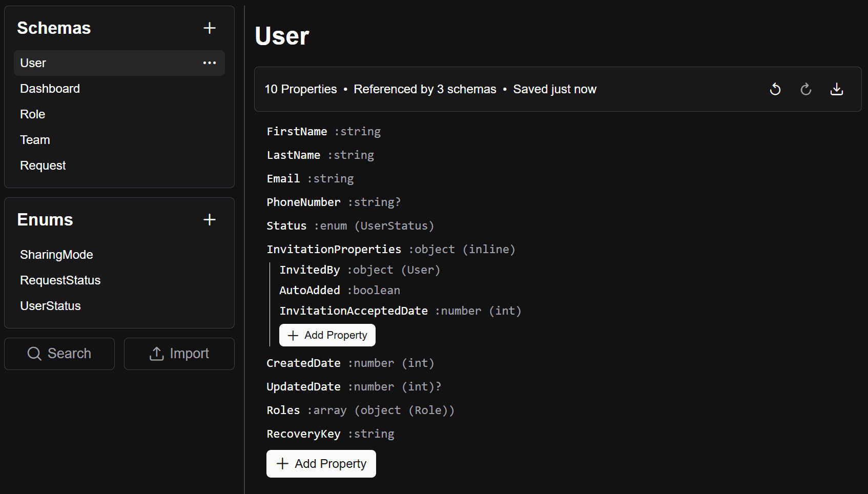The width and height of the screenshot is (868, 494).
Task: Add property at bottom of User schema
Action: click(x=321, y=464)
